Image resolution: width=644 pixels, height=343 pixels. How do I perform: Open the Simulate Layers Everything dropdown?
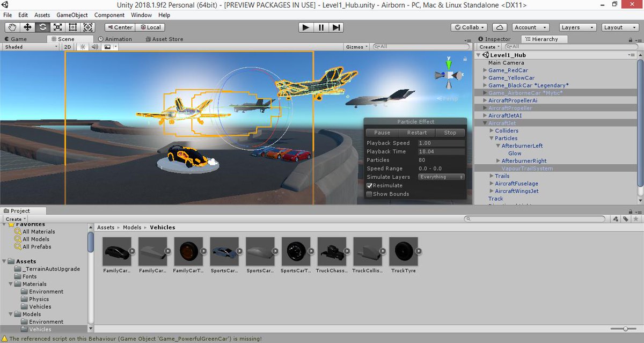click(441, 177)
